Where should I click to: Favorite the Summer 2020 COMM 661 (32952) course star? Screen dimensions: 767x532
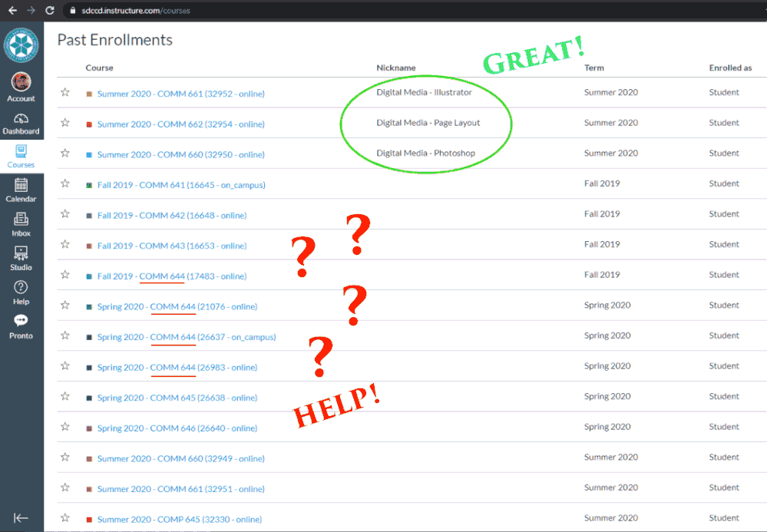pos(65,92)
